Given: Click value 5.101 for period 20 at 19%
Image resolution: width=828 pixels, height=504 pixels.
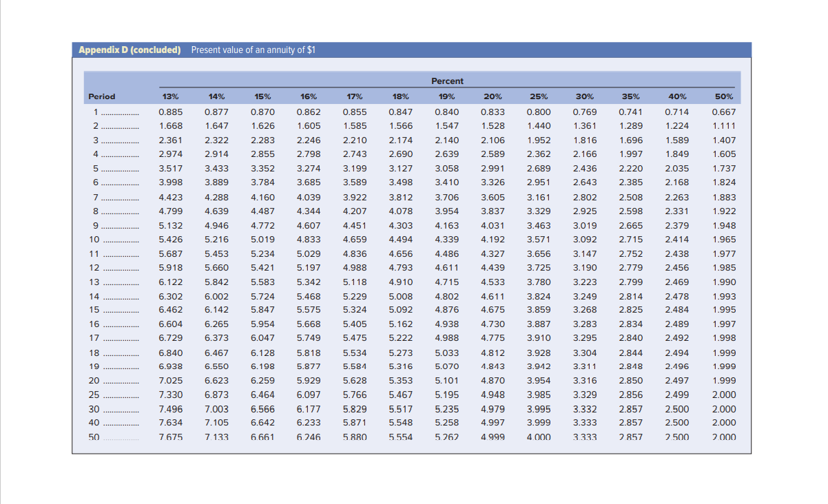Looking at the screenshot, I should pyautogui.click(x=446, y=381).
